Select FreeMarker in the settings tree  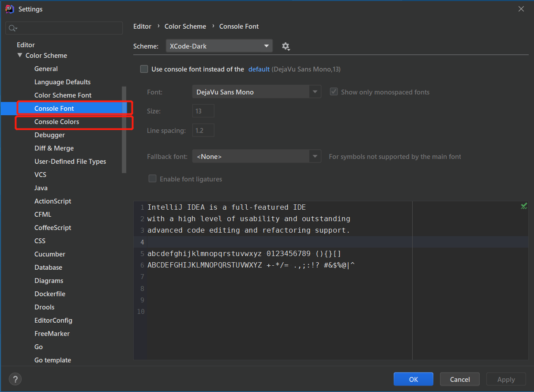click(x=52, y=334)
